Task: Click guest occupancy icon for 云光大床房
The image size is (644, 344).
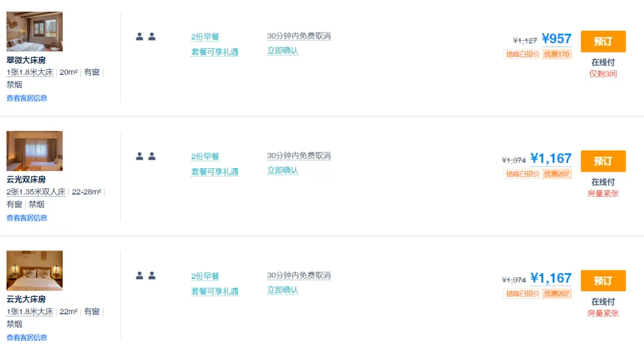Action: pos(146,275)
